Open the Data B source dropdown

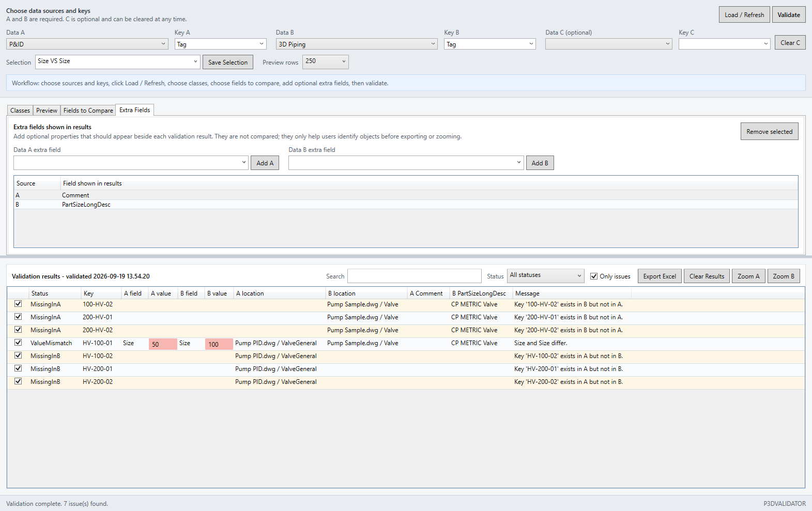(x=357, y=44)
